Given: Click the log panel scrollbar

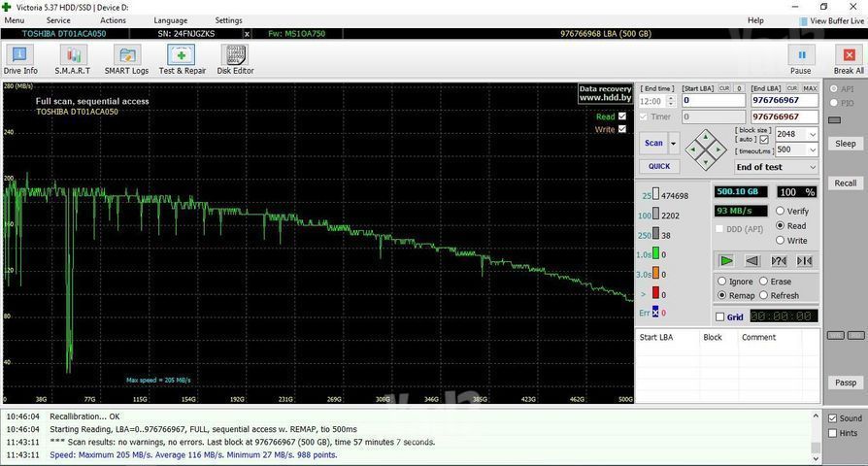Looking at the screenshot, I should point(816,437).
